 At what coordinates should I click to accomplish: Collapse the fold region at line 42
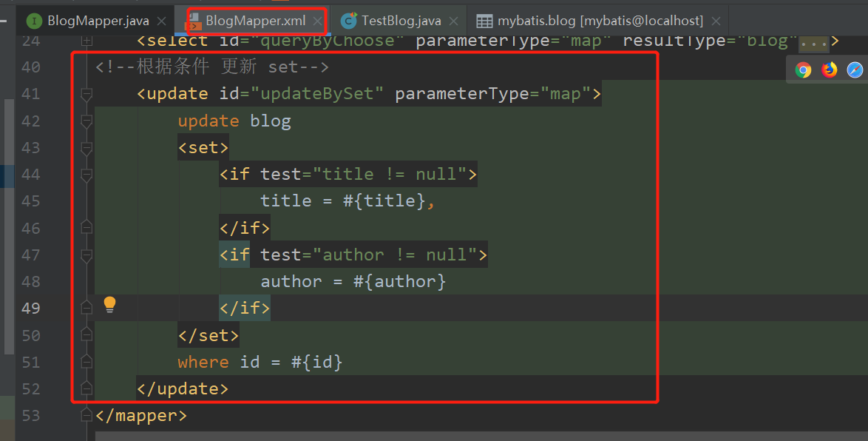(x=87, y=121)
